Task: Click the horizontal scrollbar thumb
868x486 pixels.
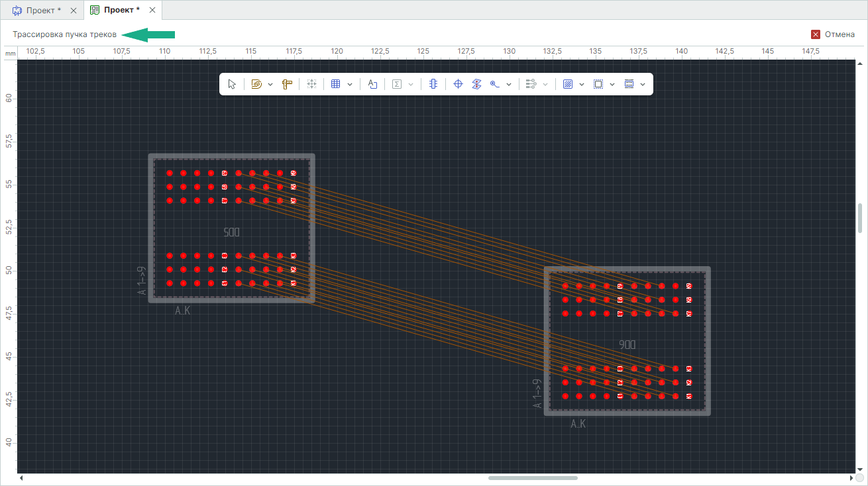Action: pos(533,478)
